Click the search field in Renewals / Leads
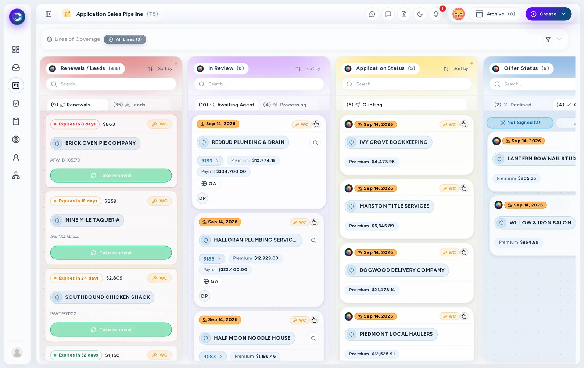The height and width of the screenshot is (368, 588). [111, 84]
